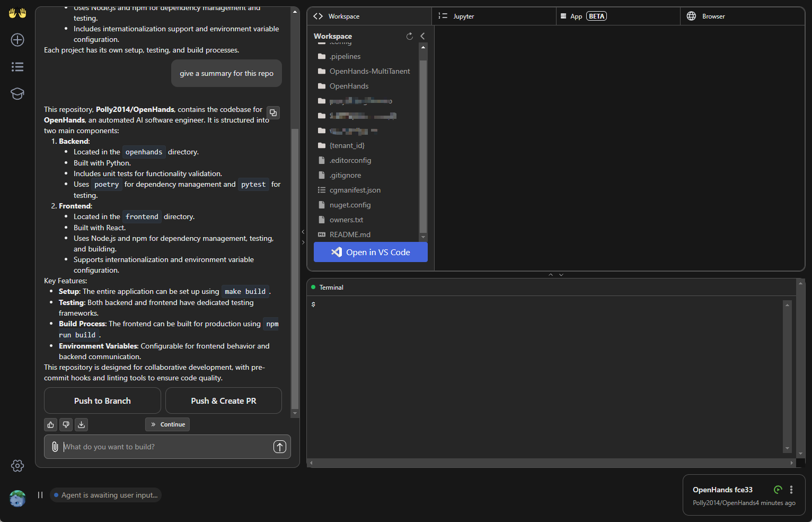
Task: Give thumbs up feedback
Action: 51,424
